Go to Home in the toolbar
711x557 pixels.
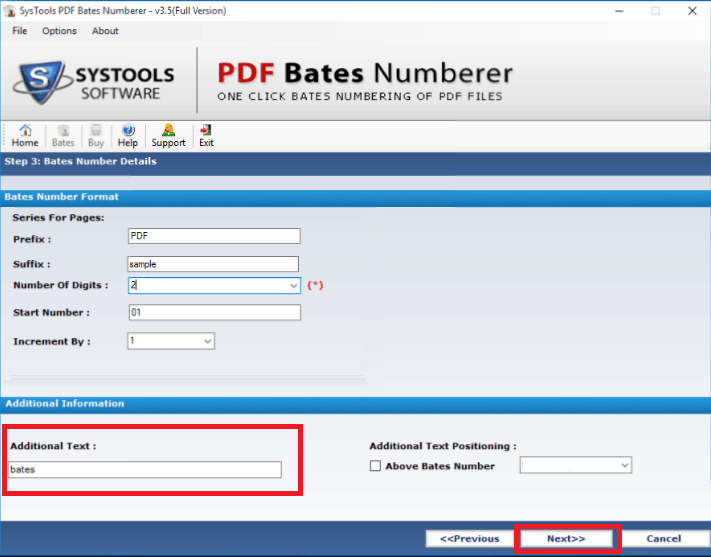pos(25,136)
